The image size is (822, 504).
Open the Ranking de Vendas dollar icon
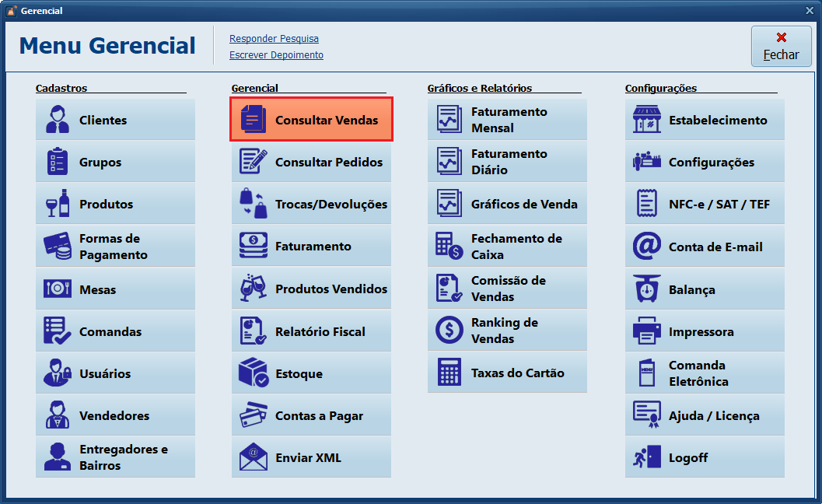coord(449,331)
